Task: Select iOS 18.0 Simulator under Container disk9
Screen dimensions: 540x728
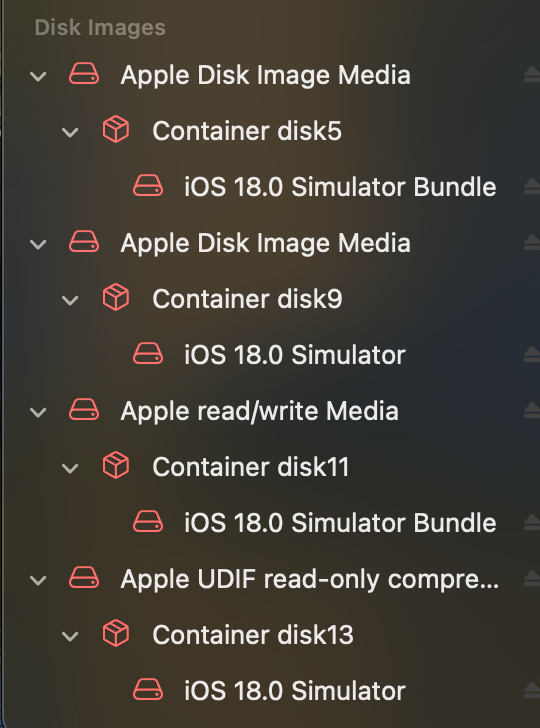Action: point(295,355)
